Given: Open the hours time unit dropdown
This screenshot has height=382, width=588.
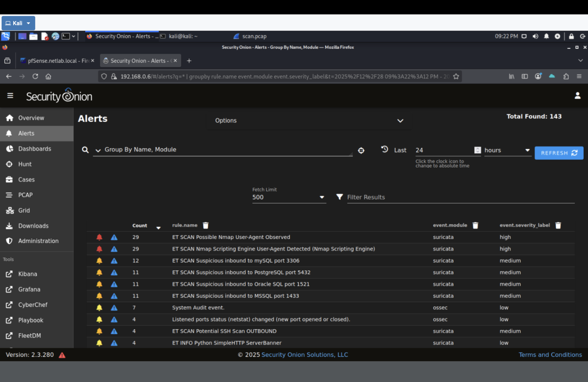Looking at the screenshot, I should coord(527,150).
